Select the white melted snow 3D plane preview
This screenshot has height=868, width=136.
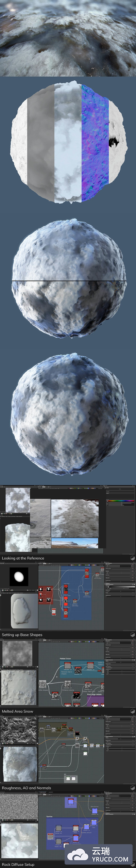(x=19, y=688)
